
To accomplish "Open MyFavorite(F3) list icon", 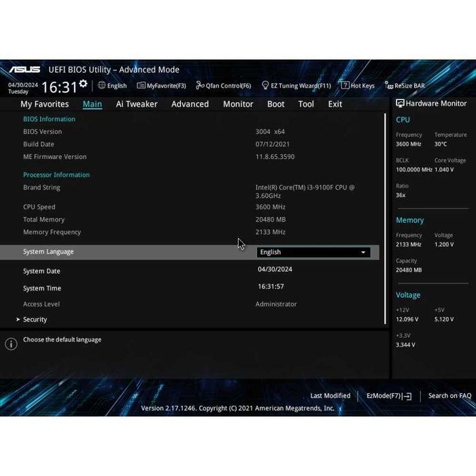I will pos(141,85).
